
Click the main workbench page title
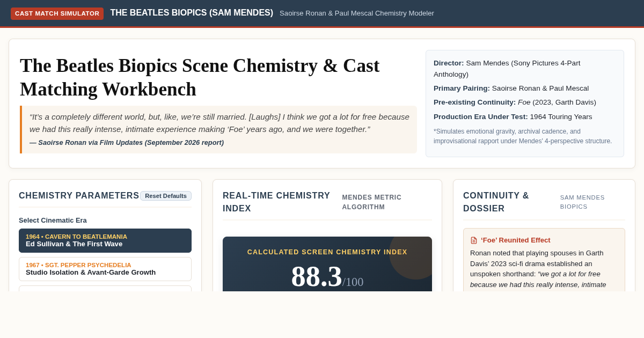(200, 77)
